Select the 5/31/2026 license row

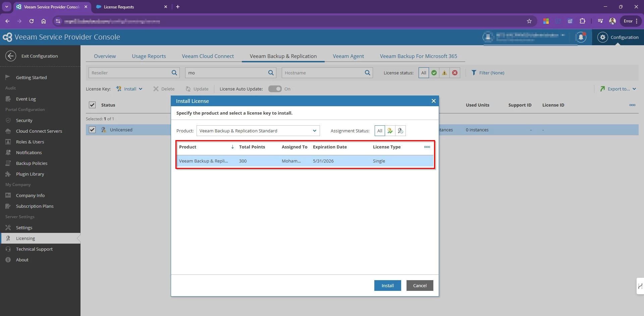[305, 161]
